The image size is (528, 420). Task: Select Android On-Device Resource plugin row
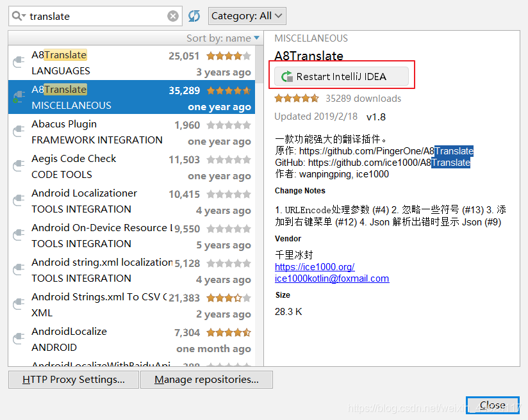click(131, 236)
